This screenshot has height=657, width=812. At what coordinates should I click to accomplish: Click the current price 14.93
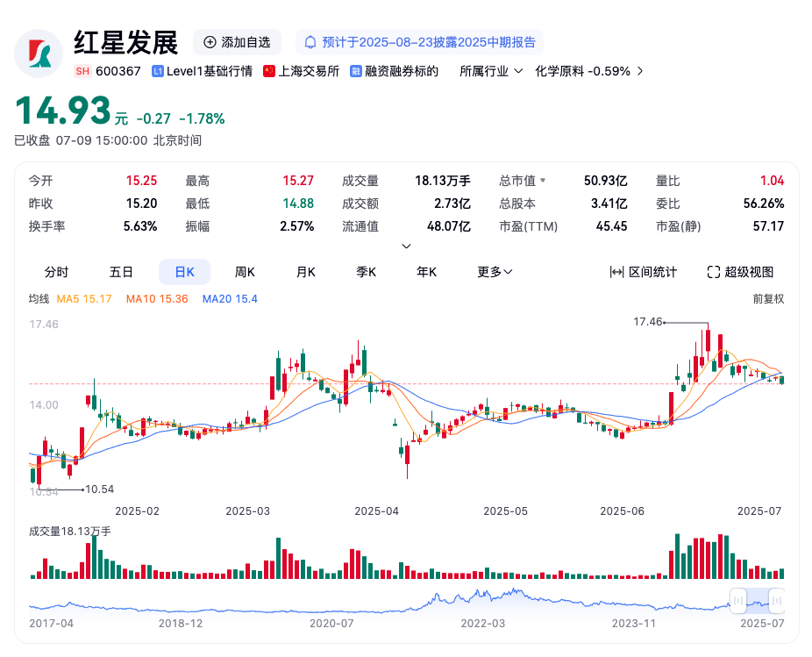63,111
